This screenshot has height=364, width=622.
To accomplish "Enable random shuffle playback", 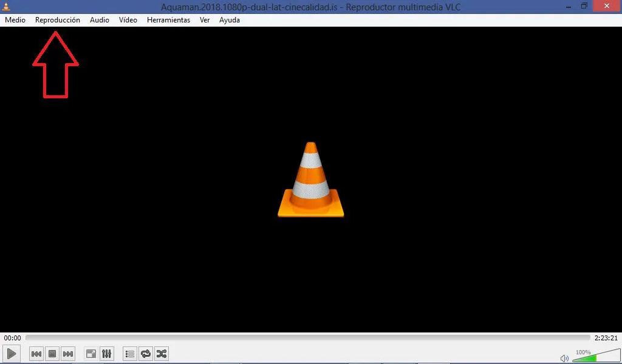I will pyautogui.click(x=162, y=354).
